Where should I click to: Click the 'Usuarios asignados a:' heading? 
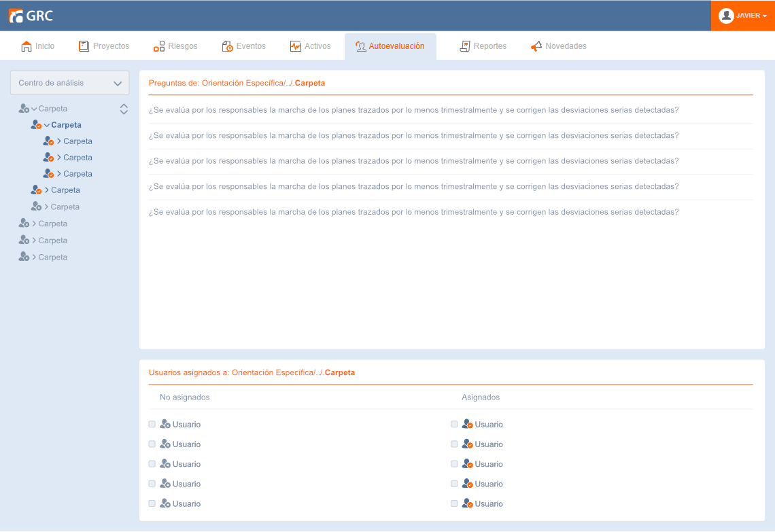252,372
